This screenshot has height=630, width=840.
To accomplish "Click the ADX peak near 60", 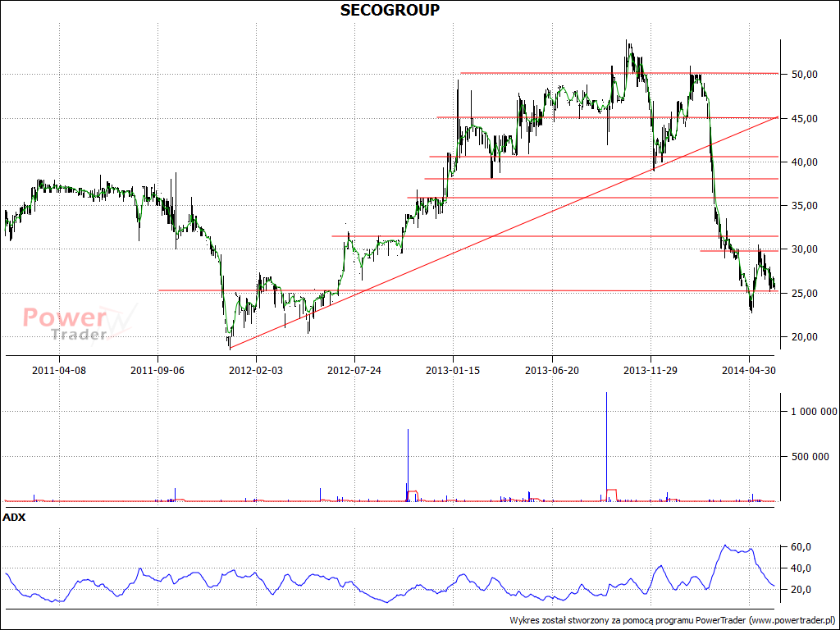I will click(x=725, y=546).
